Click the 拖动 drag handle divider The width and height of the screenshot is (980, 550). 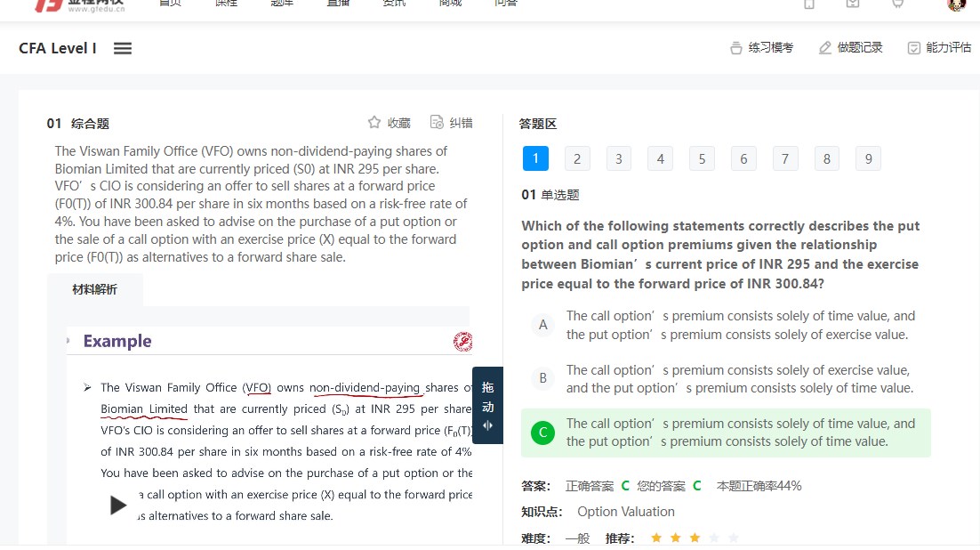coord(487,405)
